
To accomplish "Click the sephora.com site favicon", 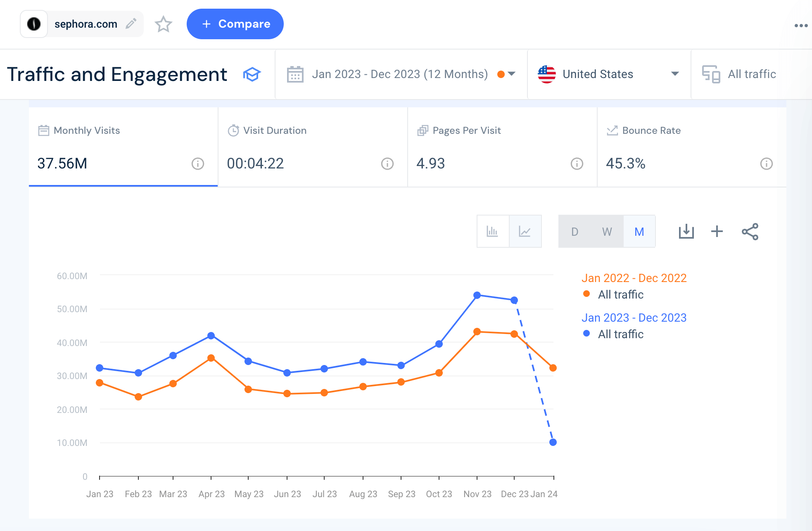I will [x=34, y=24].
